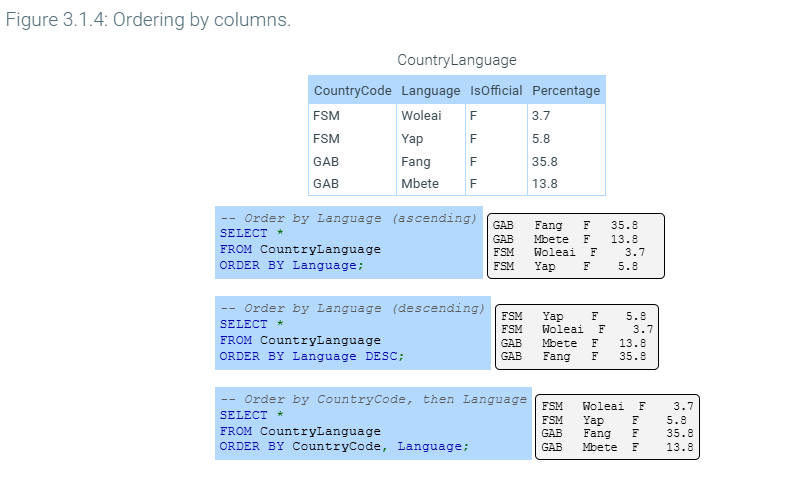Image resolution: width=803 pixels, height=495 pixels.
Task: Click the descending Language query result box
Action: click(578, 335)
